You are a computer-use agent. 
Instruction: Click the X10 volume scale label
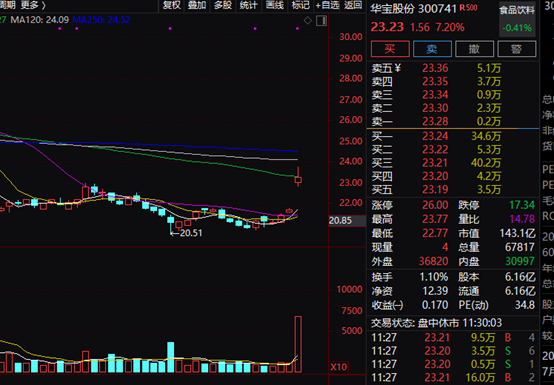coord(338,367)
